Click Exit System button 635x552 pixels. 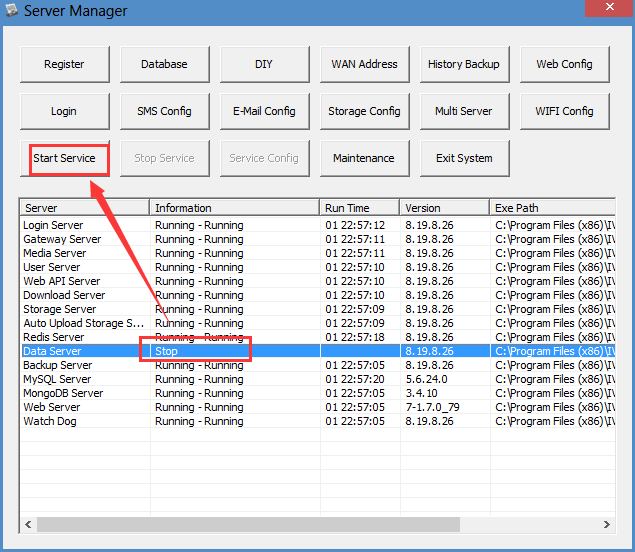tap(465, 158)
